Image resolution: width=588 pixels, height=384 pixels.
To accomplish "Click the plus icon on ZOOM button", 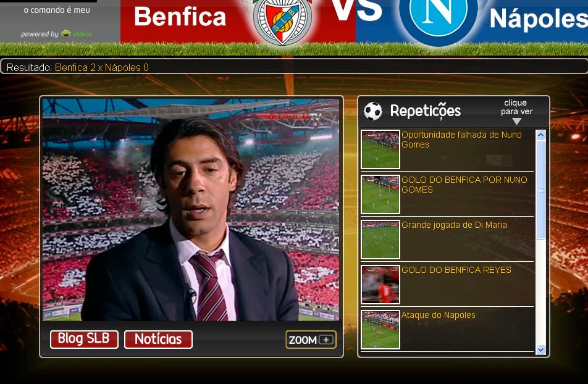I will point(326,340).
